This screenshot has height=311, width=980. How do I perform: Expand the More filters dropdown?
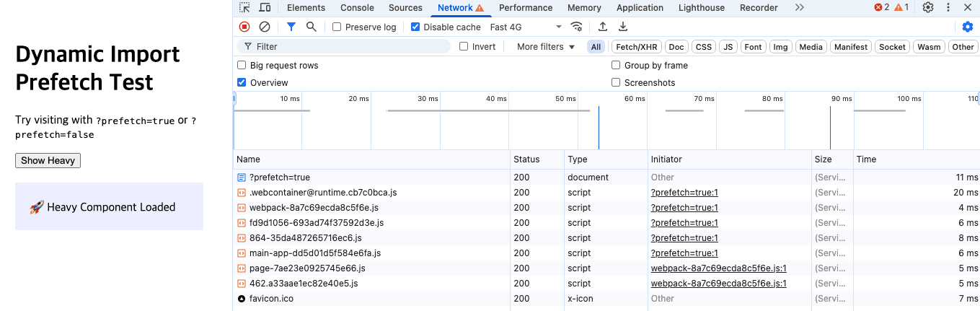point(545,47)
